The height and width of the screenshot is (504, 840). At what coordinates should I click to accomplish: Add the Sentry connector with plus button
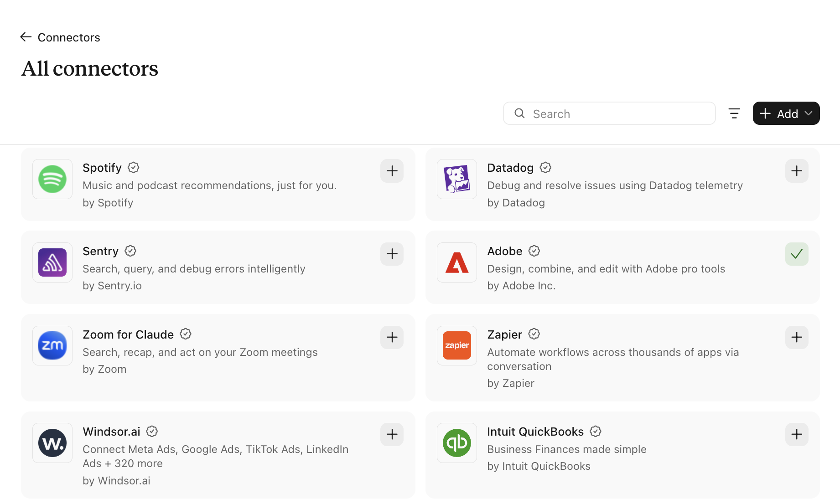(392, 254)
